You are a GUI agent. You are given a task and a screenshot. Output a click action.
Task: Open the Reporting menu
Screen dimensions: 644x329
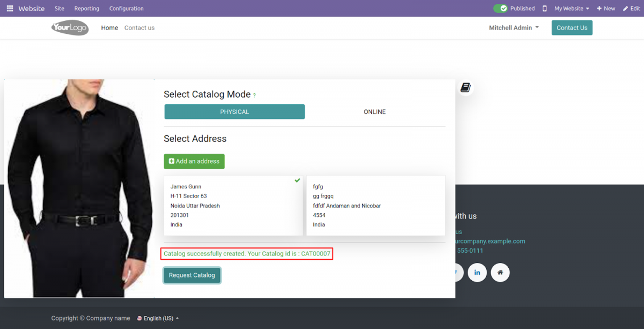point(86,8)
